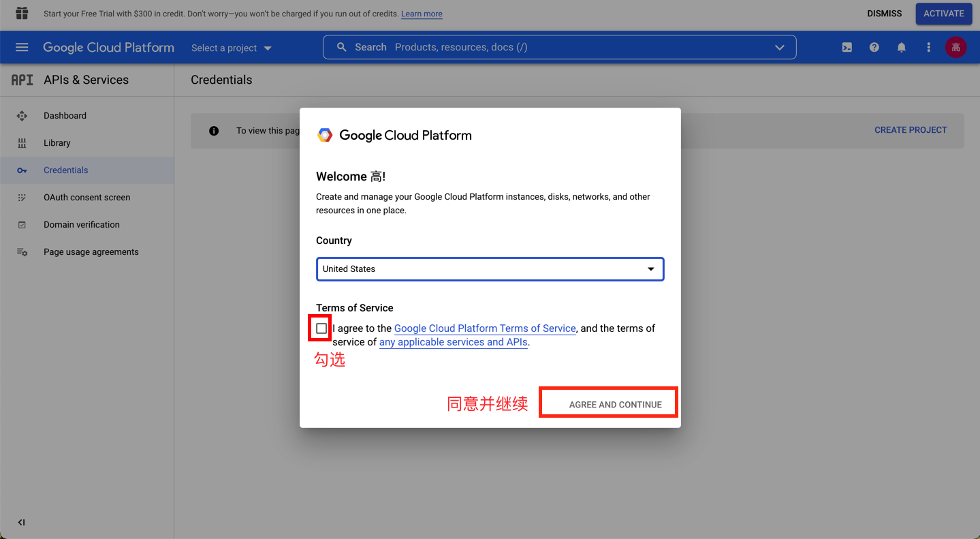Viewport: 980px width, 539px height.
Task: Click the Google Cloud Platform header title
Action: pyautogui.click(x=108, y=47)
